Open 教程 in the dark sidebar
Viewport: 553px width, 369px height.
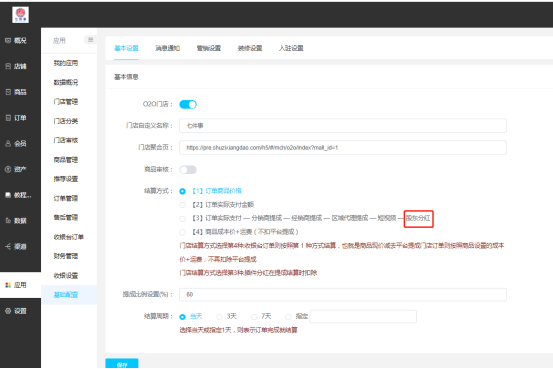coord(18,195)
